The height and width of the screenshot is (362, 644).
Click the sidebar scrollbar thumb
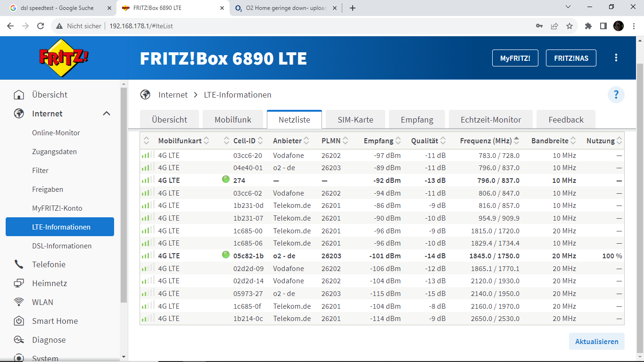[x=124, y=194]
